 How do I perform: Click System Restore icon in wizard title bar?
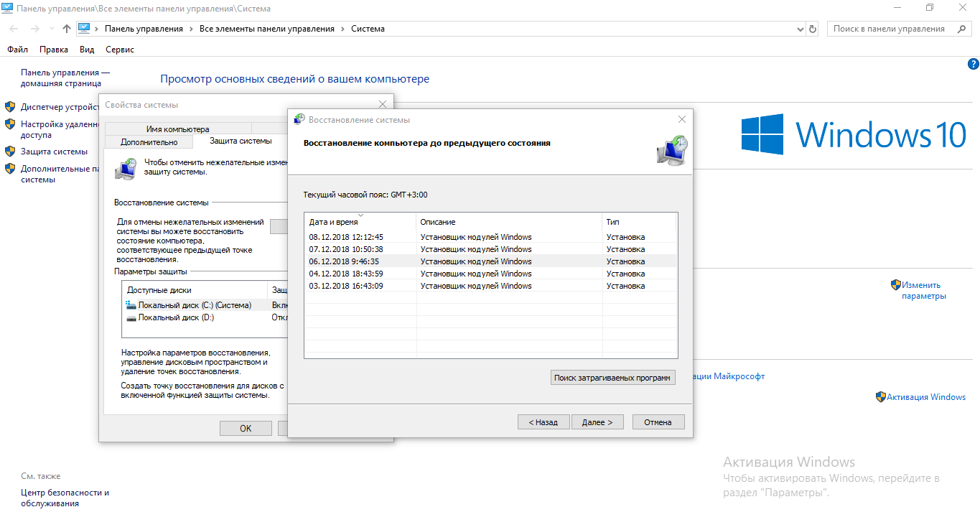[x=299, y=119]
